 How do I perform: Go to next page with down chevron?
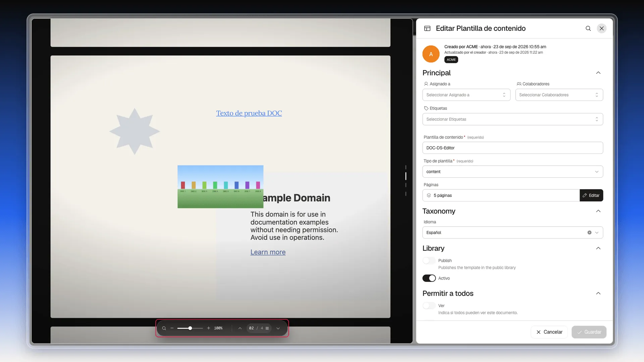pyautogui.click(x=278, y=328)
